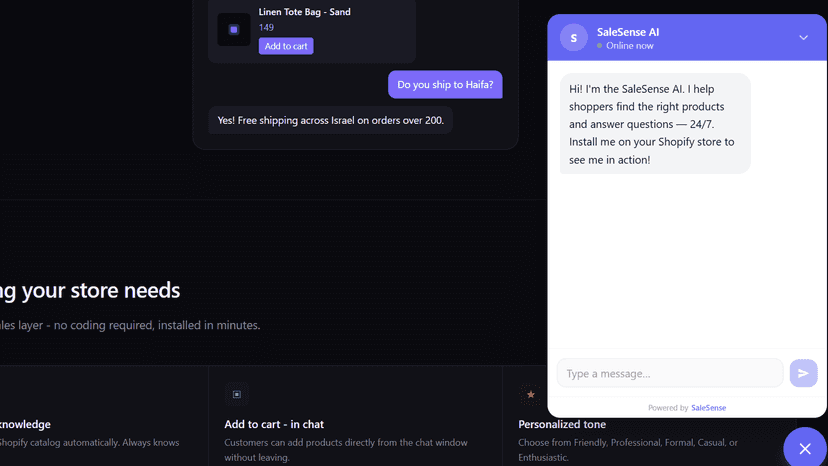This screenshot has height=466, width=828.
Task: Click the Linen Tote Bag - Sand title
Action: pyautogui.click(x=304, y=12)
